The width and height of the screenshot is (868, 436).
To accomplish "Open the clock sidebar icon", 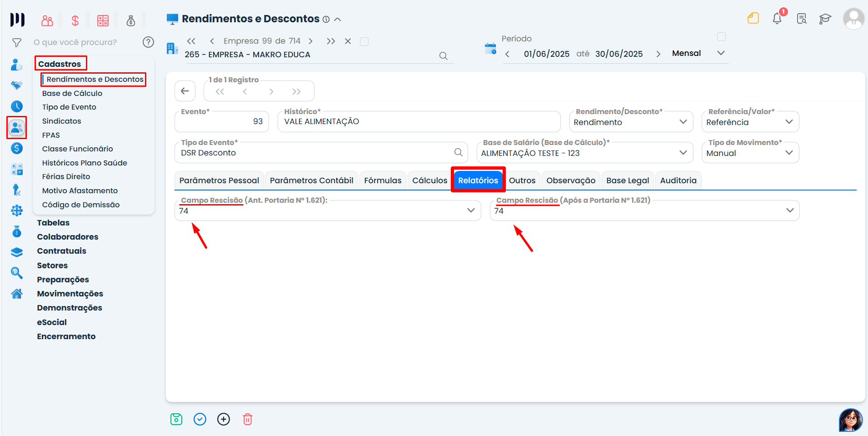I will 17,106.
